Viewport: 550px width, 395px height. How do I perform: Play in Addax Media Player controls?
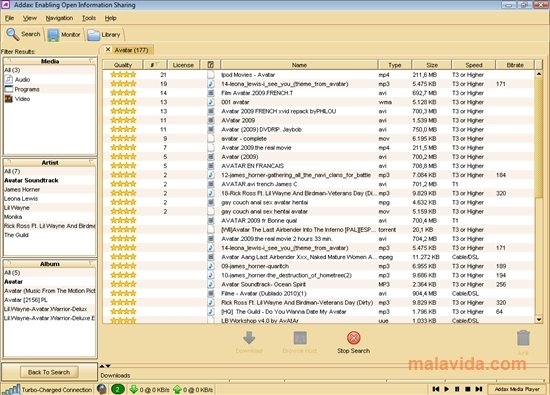(447, 389)
